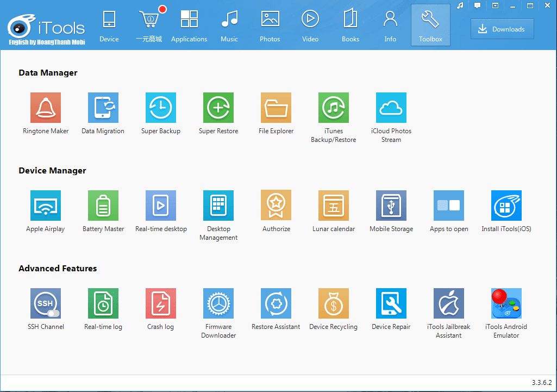Click the Downloads button
Image resolution: width=557 pixels, height=392 pixels.
pos(502,29)
